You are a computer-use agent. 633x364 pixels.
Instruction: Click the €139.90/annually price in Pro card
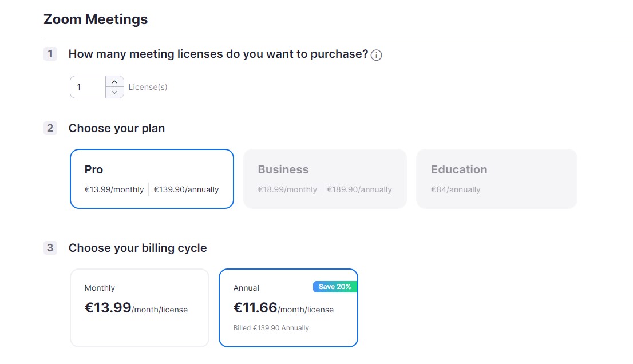pos(186,189)
